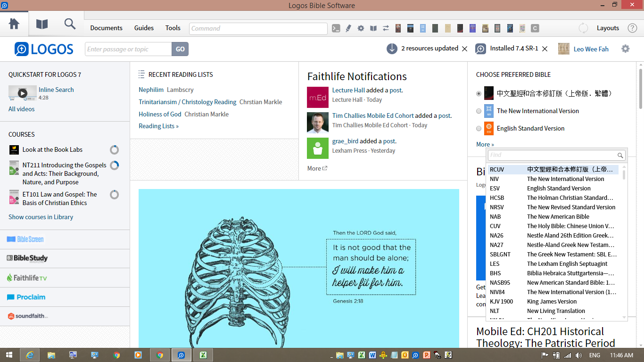Choose ESV in the Bible dropdown list
Viewport: 644px width, 362px height.
tap(553, 188)
